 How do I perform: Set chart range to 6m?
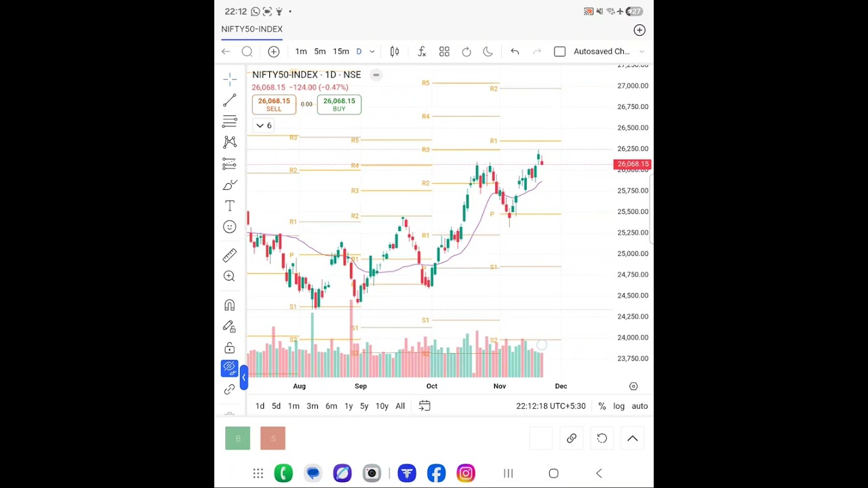(x=331, y=406)
